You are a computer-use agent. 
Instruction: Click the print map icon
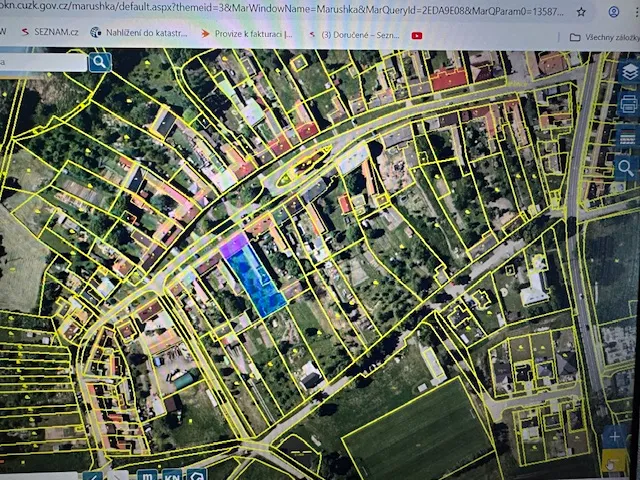pyautogui.click(x=628, y=103)
